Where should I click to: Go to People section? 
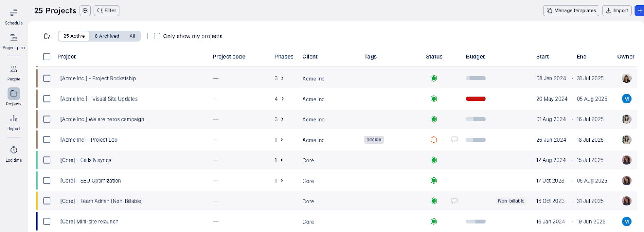[x=14, y=73]
